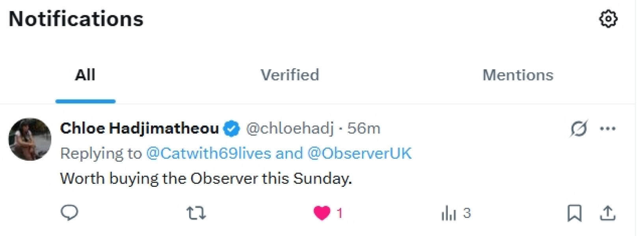Open notification settings gear
Image resolution: width=644 pixels, height=236 pixels.
point(608,18)
